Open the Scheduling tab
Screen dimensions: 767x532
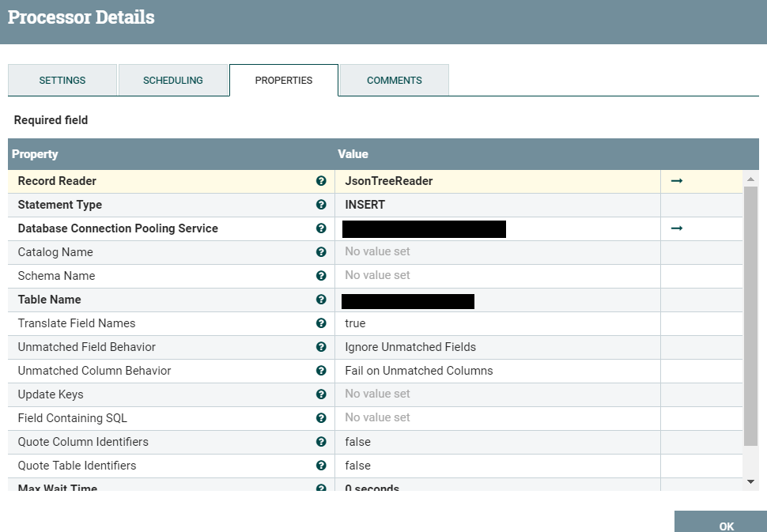coord(173,81)
